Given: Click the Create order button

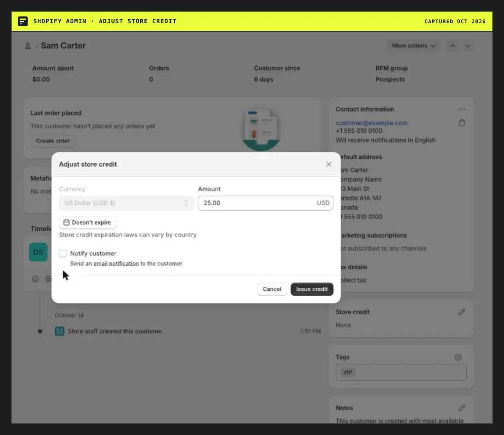Looking at the screenshot, I should 53,141.
